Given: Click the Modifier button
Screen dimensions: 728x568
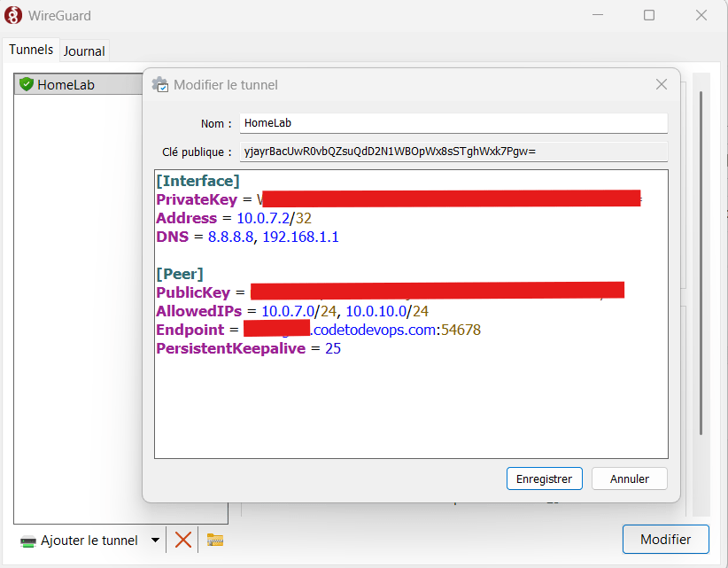Looking at the screenshot, I should 665,540.
